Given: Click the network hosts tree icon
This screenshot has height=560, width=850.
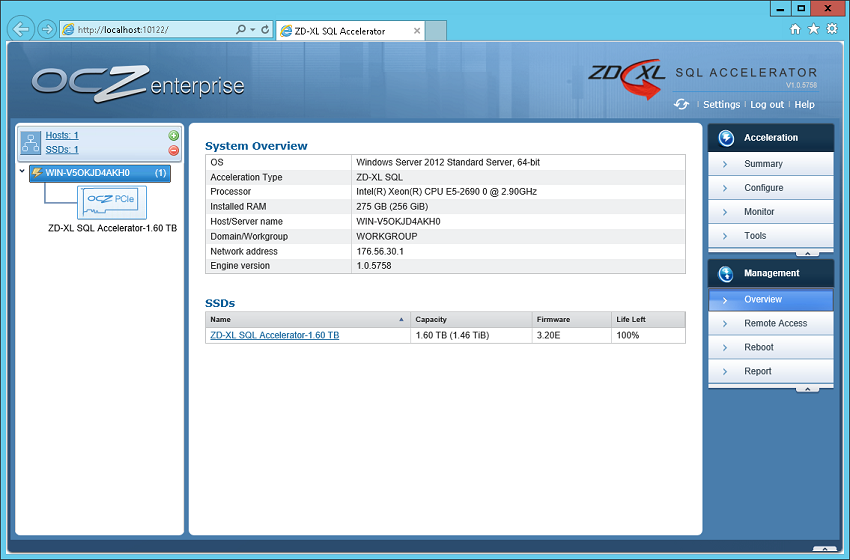Looking at the screenshot, I should click(x=30, y=143).
